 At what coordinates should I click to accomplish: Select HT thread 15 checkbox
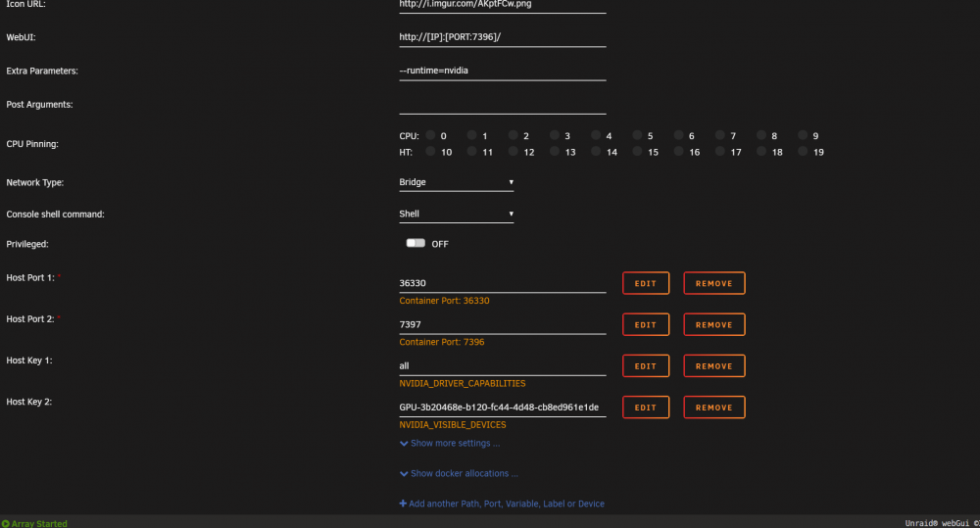637,151
